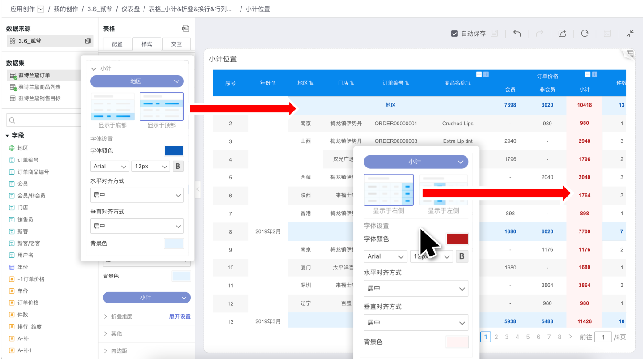Click the refresh icon in toolbar

(x=585, y=34)
